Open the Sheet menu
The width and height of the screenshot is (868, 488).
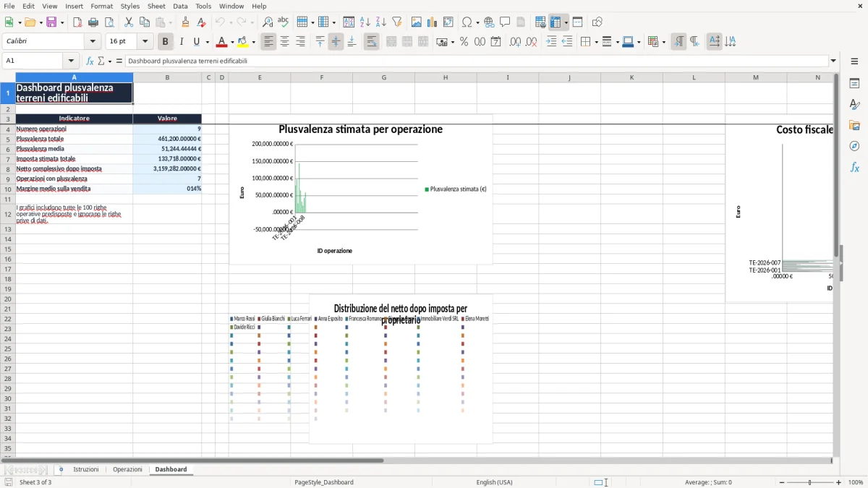pos(156,6)
